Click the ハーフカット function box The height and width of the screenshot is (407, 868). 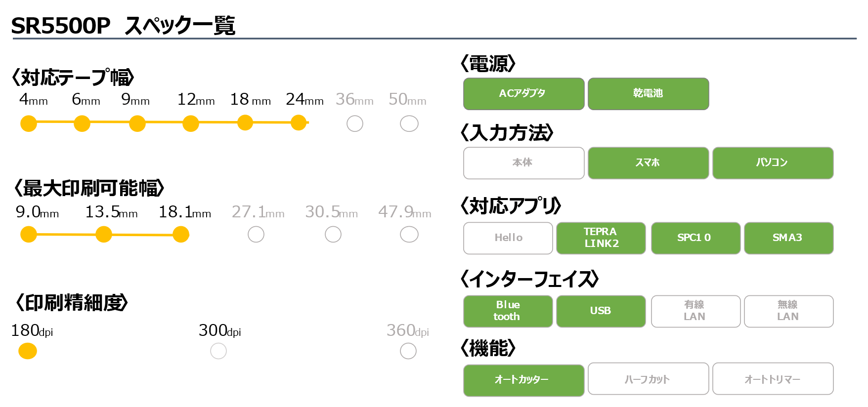(649, 379)
